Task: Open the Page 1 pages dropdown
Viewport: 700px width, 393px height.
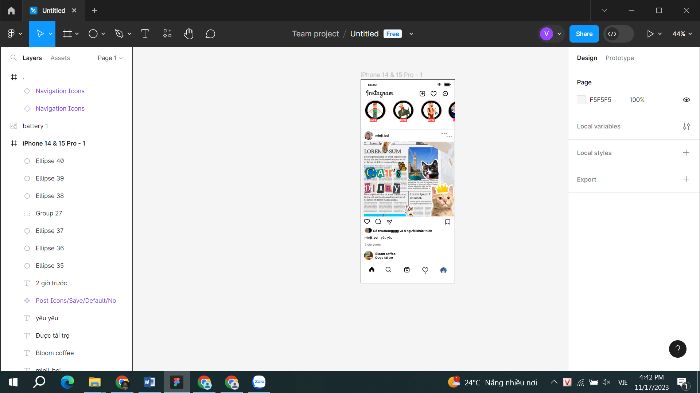Action: pyautogui.click(x=110, y=58)
